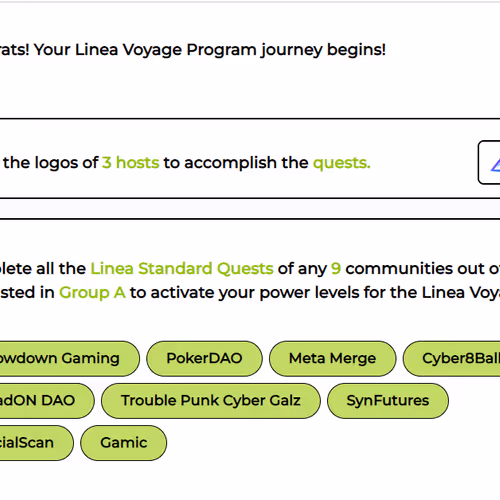This screenshot has width=500, height=500.
Task: Click the phrase "to accomplish the"
Action: pos(236,163)
